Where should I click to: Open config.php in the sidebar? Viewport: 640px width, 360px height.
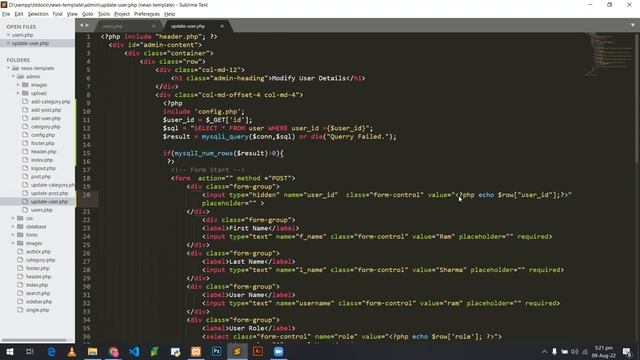(x=43, y=135)
